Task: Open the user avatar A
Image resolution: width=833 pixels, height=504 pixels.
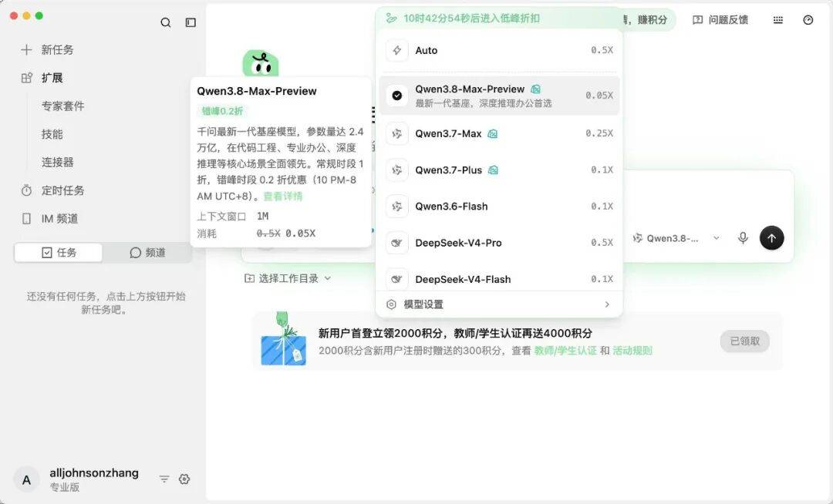Action: point(26,480)
